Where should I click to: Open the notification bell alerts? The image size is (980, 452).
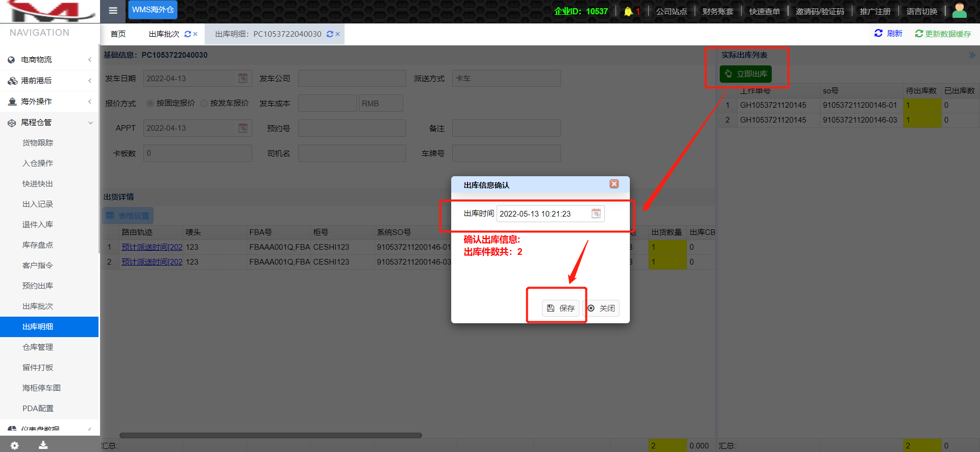[x=628, y=11]
